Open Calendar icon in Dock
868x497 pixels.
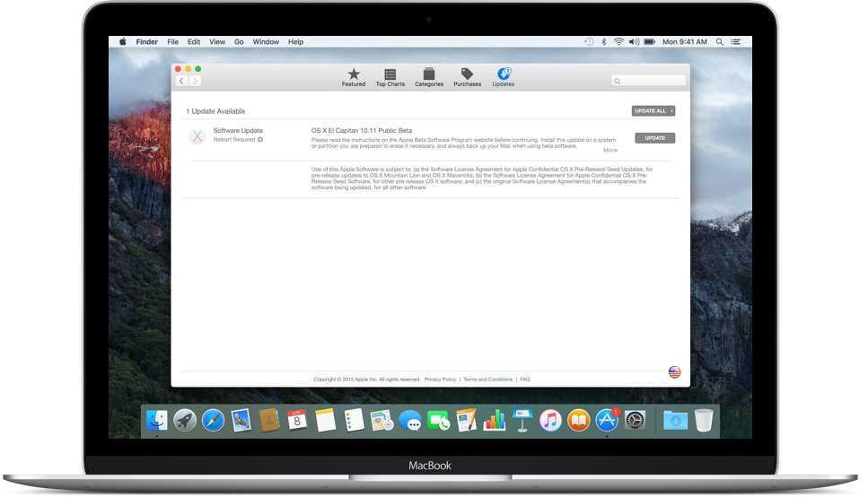(297, 421)
